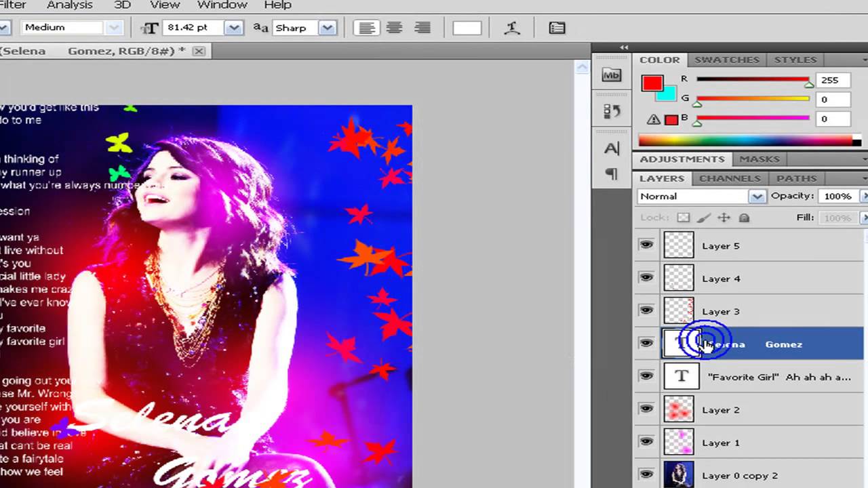Open the View menu

point(165,5)
